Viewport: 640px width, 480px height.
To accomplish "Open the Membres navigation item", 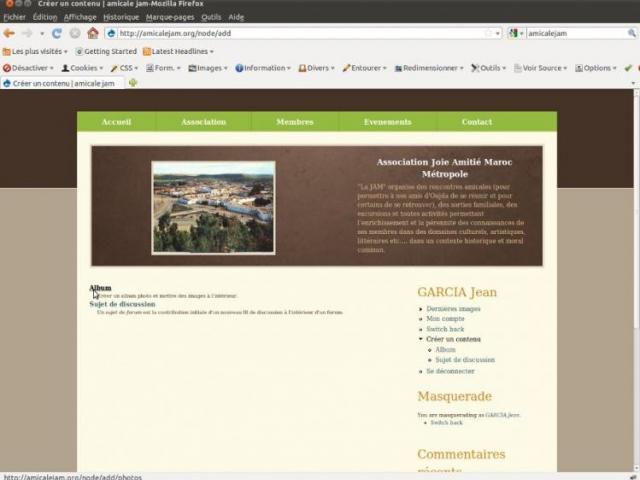I will 295,122.
